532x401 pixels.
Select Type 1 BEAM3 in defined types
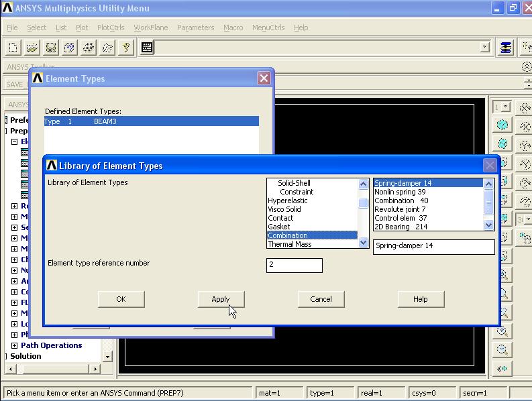click(x=152, y=121)
